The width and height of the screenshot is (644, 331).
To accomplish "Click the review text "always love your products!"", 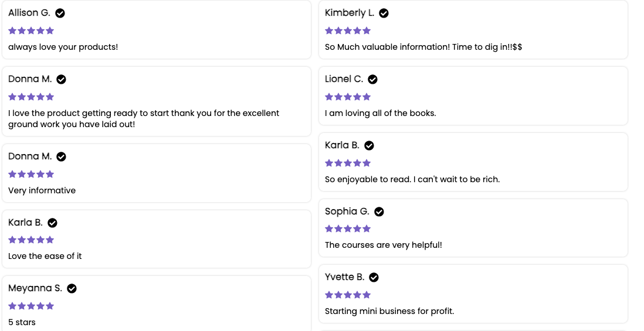I will pos(63,47).
